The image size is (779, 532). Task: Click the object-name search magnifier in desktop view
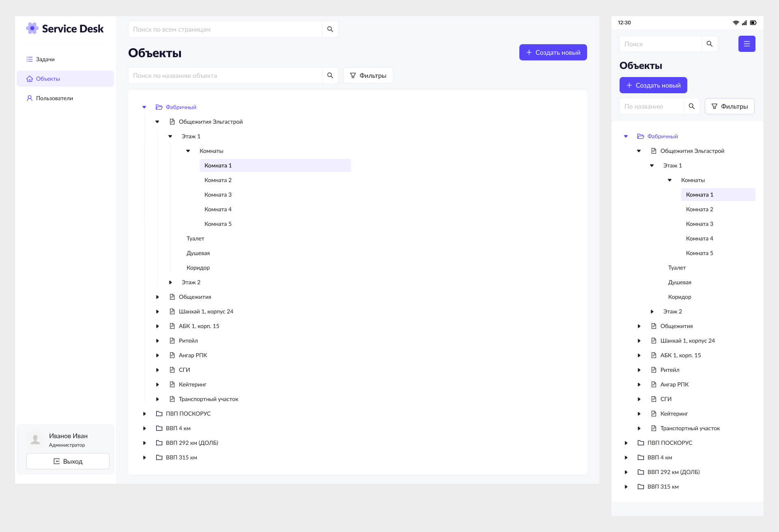click(330, 75)
